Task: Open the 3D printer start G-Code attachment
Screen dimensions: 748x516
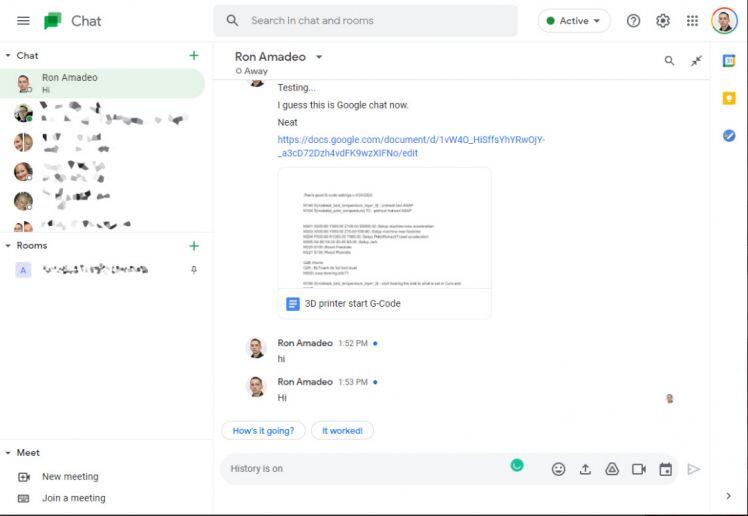Action: (x=384, y=304)
